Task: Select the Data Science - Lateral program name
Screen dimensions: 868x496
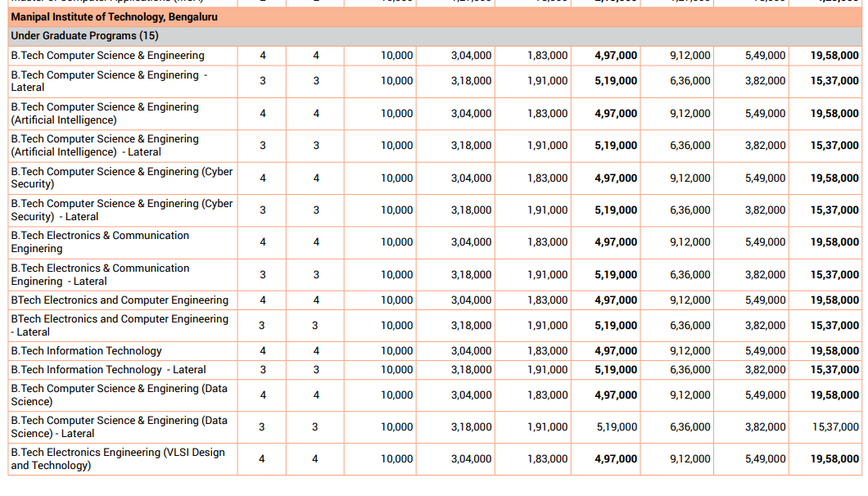Action: [x=119, y=426]
